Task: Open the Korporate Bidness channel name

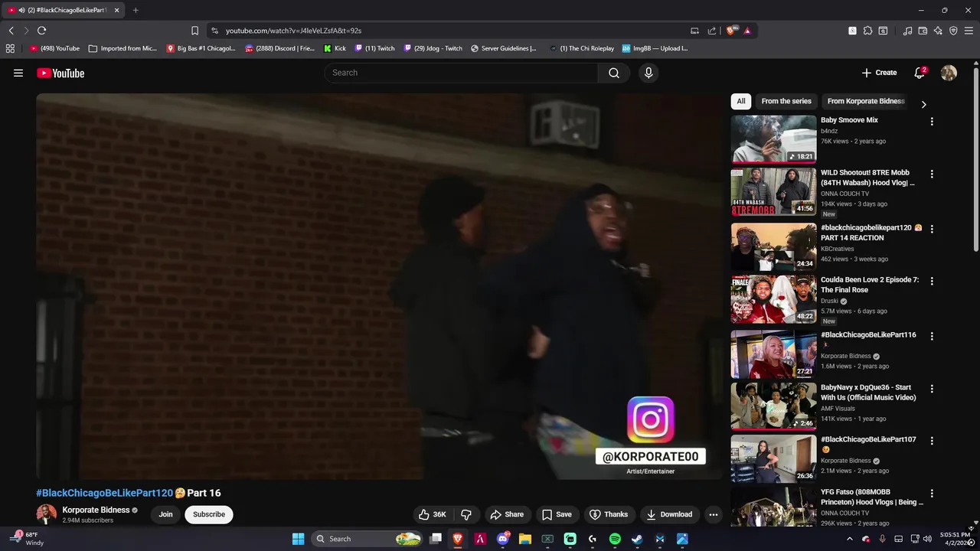Action: pos(96,510)
